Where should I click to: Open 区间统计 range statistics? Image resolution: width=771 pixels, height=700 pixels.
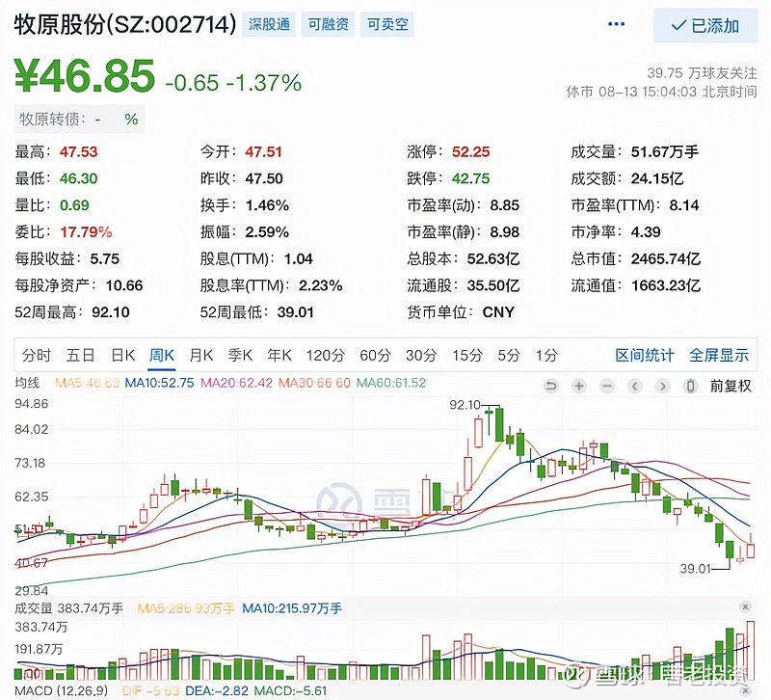[645, 355]
